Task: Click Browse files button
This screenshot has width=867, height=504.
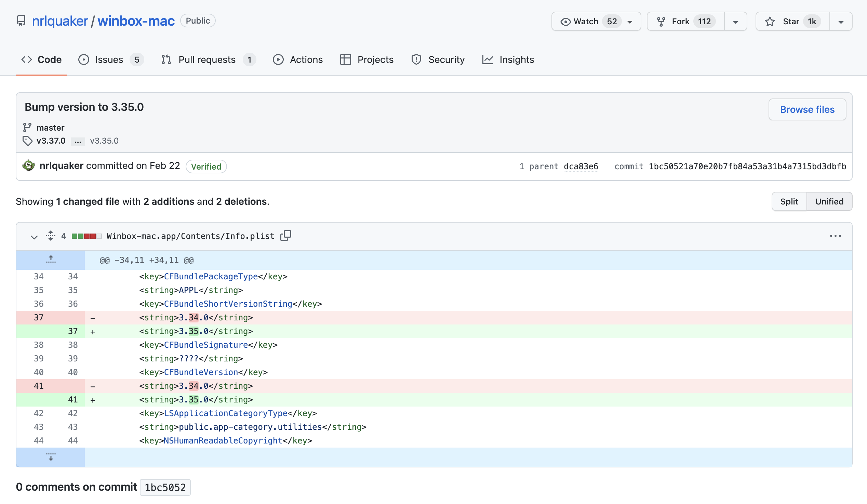Action: click(x=807, y=109)
